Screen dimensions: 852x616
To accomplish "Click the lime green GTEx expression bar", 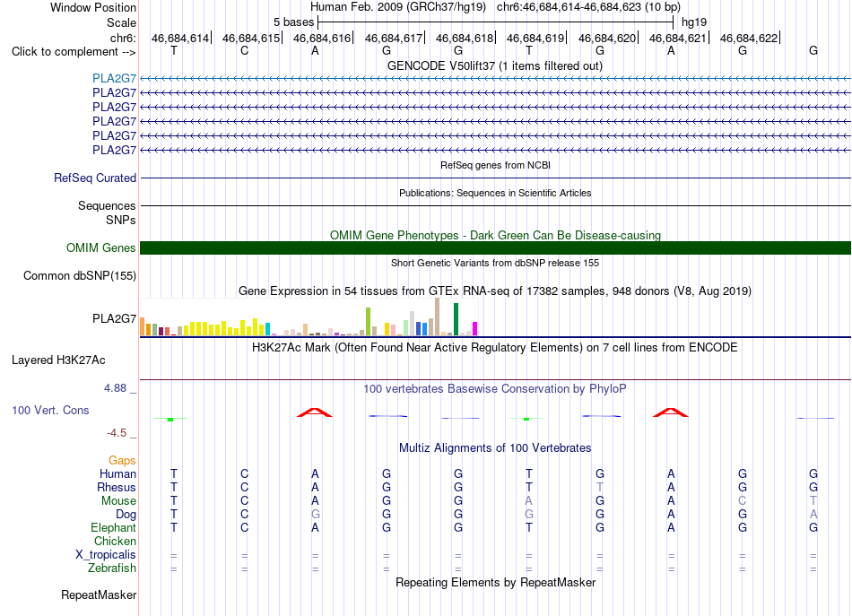I will pos(368,322).
